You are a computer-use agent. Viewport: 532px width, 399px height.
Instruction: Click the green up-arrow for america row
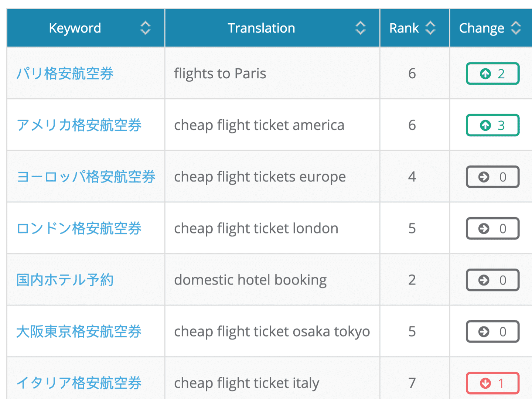point(485,126)
